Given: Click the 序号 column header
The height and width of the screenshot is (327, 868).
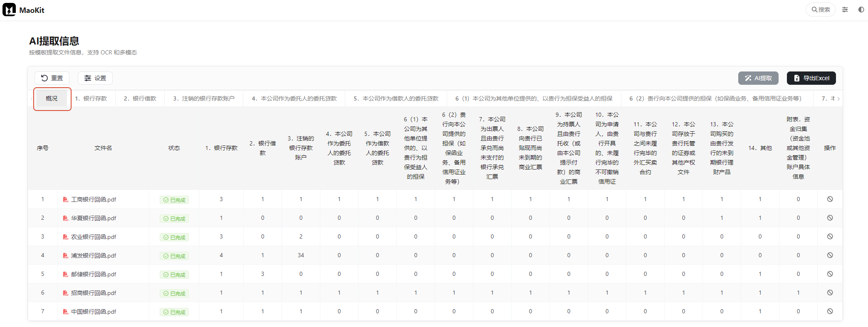Looking at the screenshot, I should [x=43, y=148].
